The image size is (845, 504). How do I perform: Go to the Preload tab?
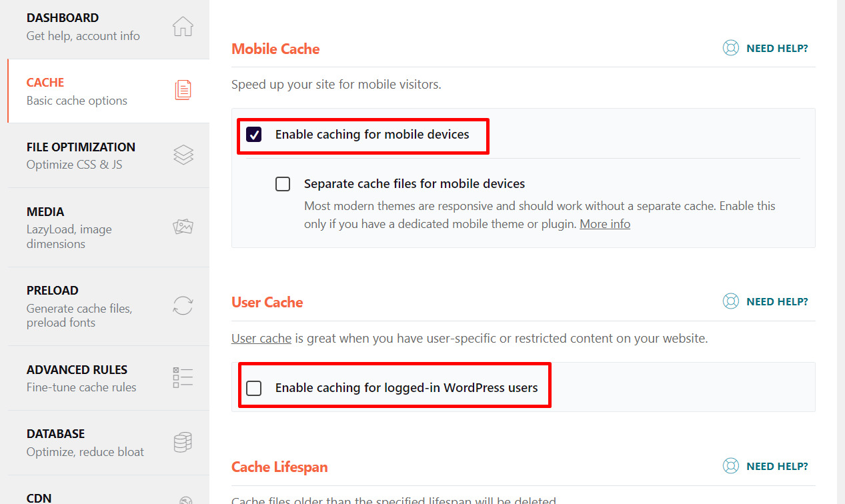pyautogui.click(x=53, y=291)
